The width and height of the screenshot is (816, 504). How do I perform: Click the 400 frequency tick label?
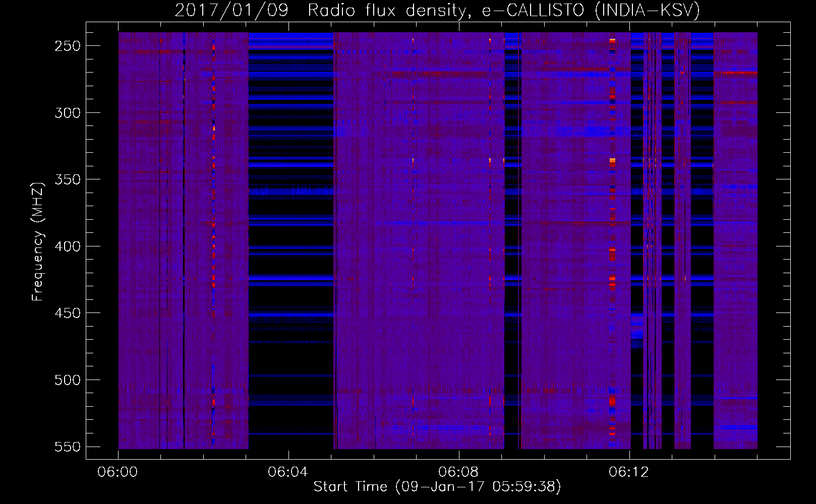pos(68,246)
